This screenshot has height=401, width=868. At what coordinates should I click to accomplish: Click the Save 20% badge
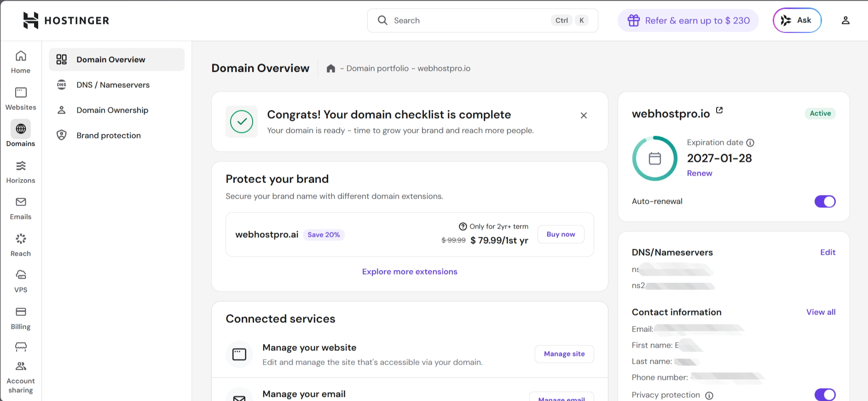pyautogui.click(x=324, y=235)
